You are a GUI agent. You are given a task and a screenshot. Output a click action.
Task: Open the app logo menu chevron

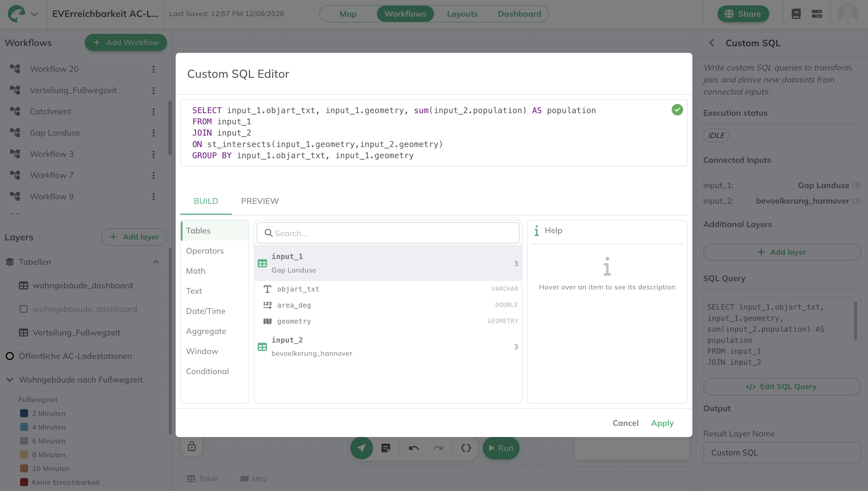(34, 14)
